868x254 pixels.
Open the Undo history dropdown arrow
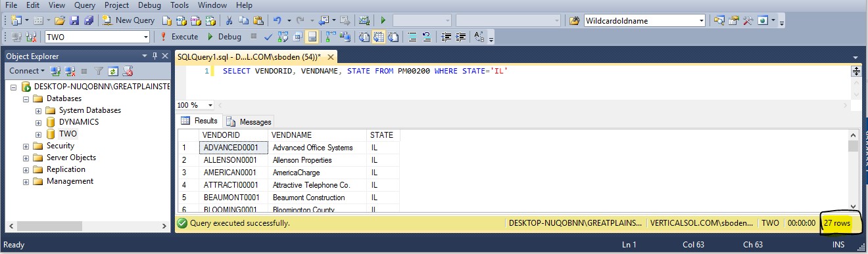pos(289,20)
